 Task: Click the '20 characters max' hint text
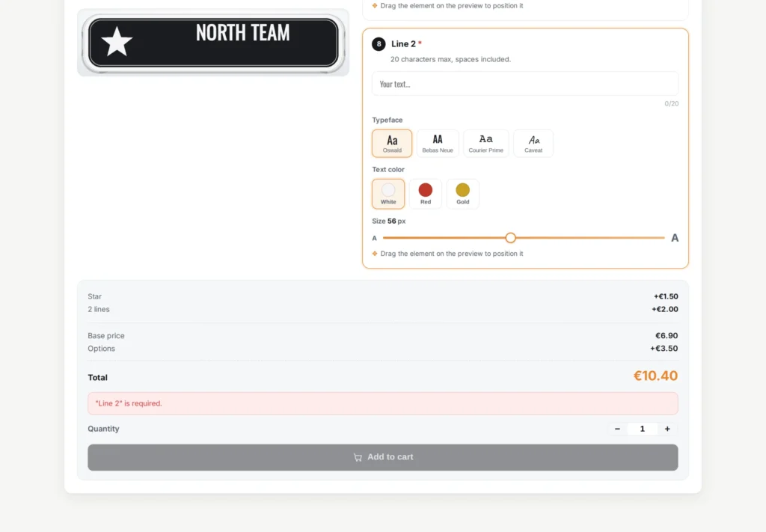(x=450, y=59)
